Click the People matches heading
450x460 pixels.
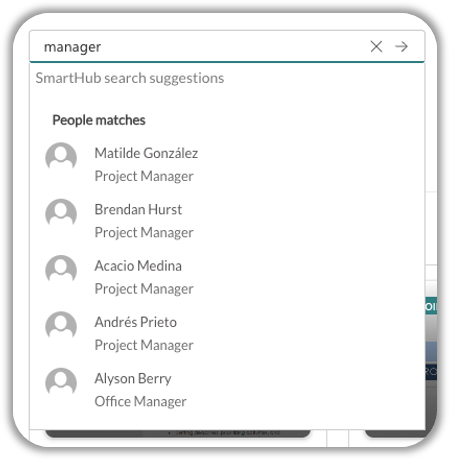point(99,120)
